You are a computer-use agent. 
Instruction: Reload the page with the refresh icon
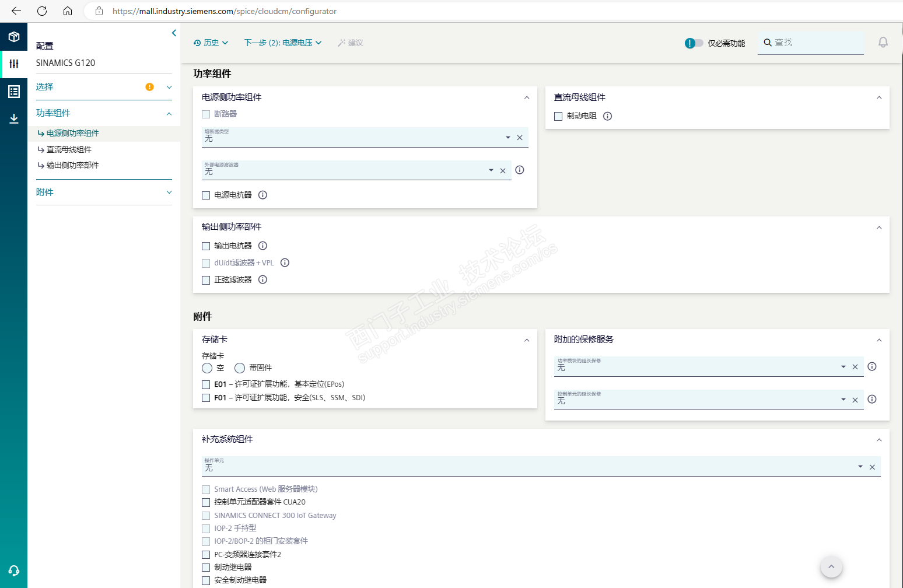tap(42, 11)
